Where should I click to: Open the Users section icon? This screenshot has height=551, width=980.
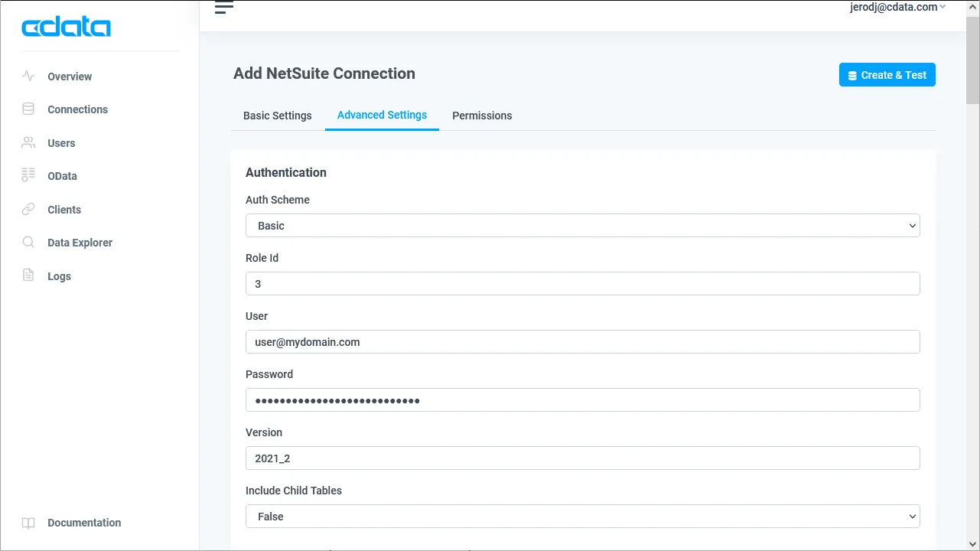pos(28,143)
